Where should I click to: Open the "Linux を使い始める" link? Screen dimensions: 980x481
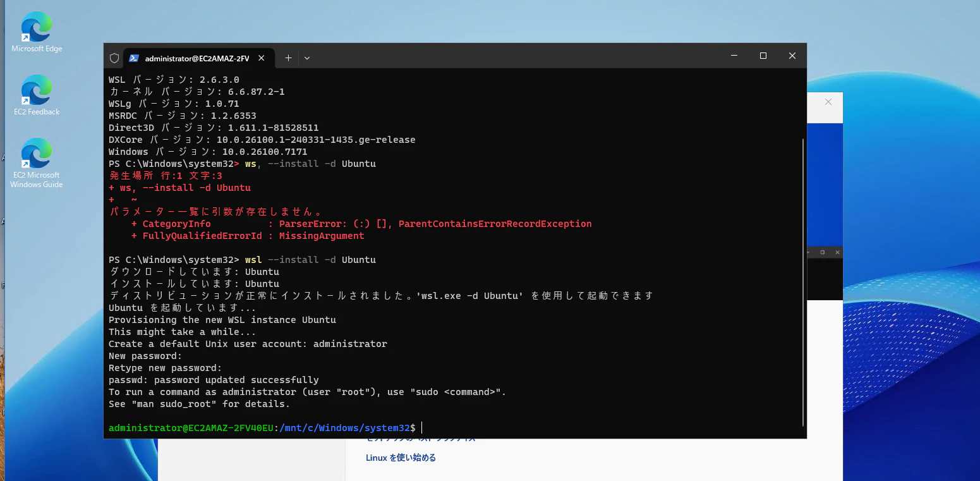coord(401,458)
